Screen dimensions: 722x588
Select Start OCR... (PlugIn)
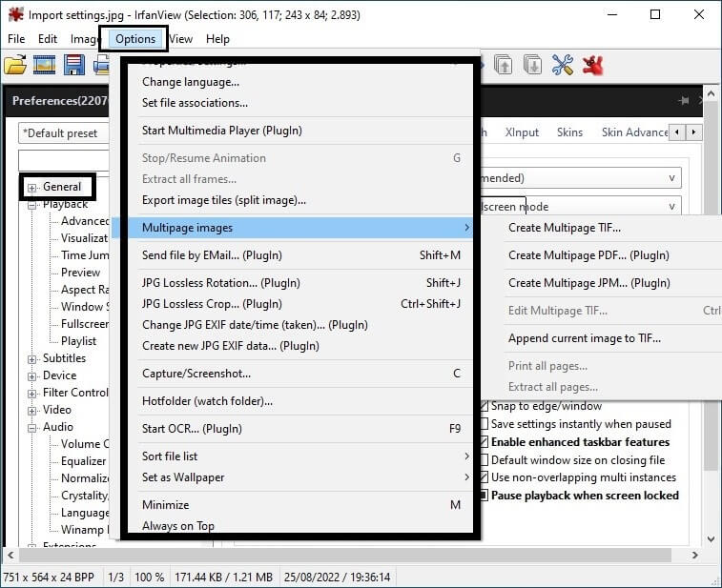click(300, 429)
